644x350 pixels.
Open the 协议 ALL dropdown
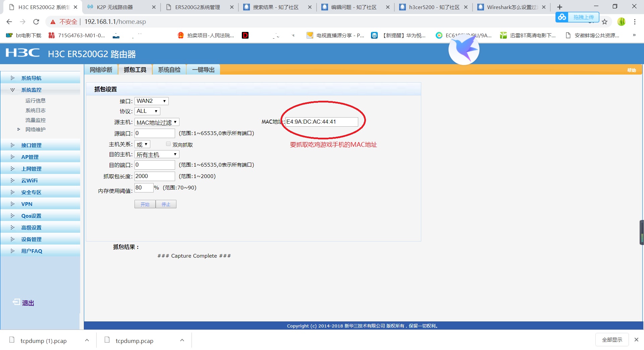(147, 111)
